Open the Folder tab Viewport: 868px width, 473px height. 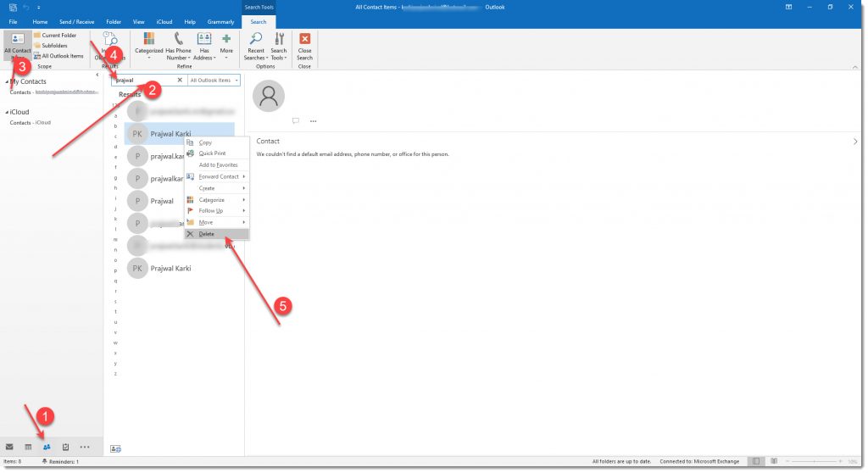(x=114, y=22)
